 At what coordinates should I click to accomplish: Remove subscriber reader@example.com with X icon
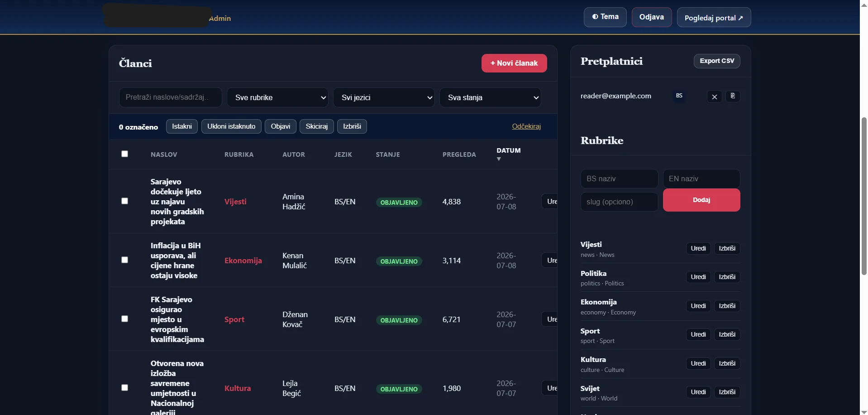point(714,97)
